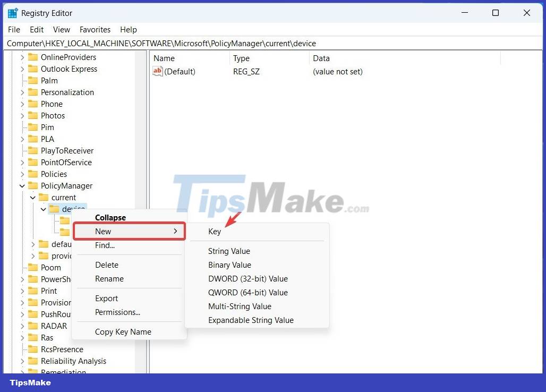Choose Delete in the context menu
Image resolution: width=546 pixels, height=392 pixels.
[x=129, y=265]
